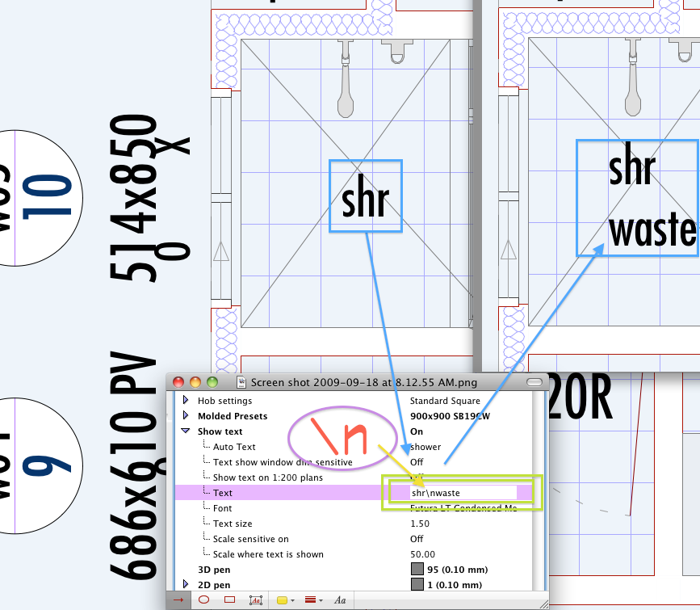Viewport: 700px width, 610px height.
Task: Close the Screen shot preview window
Action: (178, 382)
